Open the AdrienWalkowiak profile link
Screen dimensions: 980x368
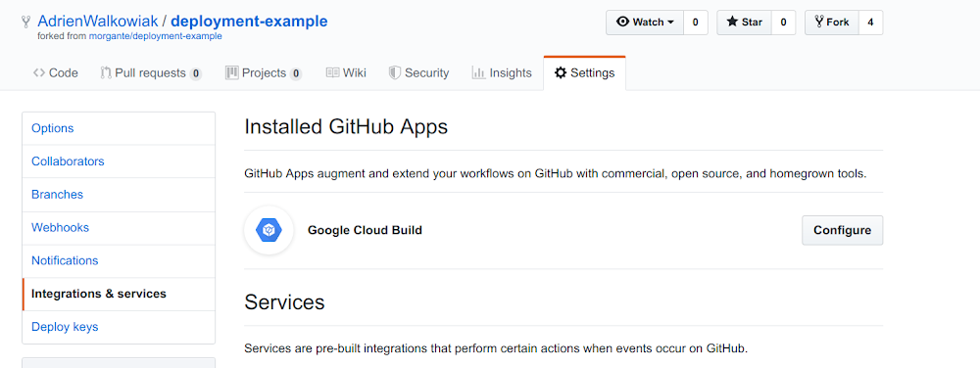[97, 22]
